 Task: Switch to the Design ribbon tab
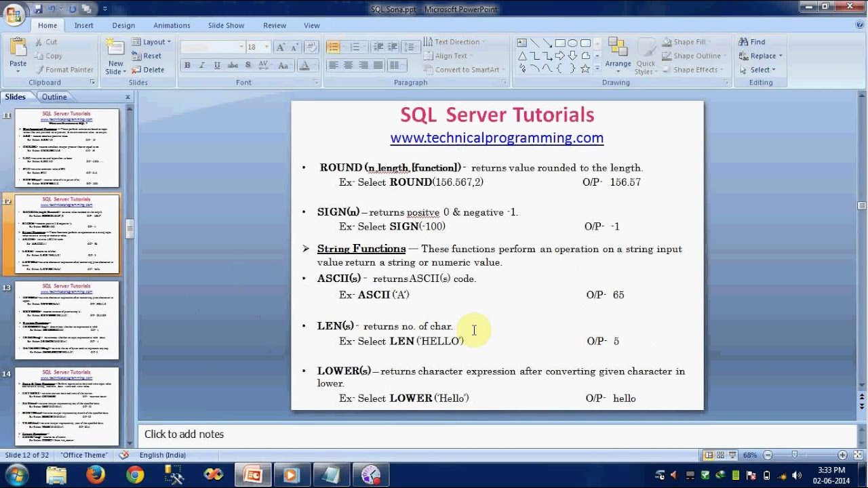pos(123,25)
